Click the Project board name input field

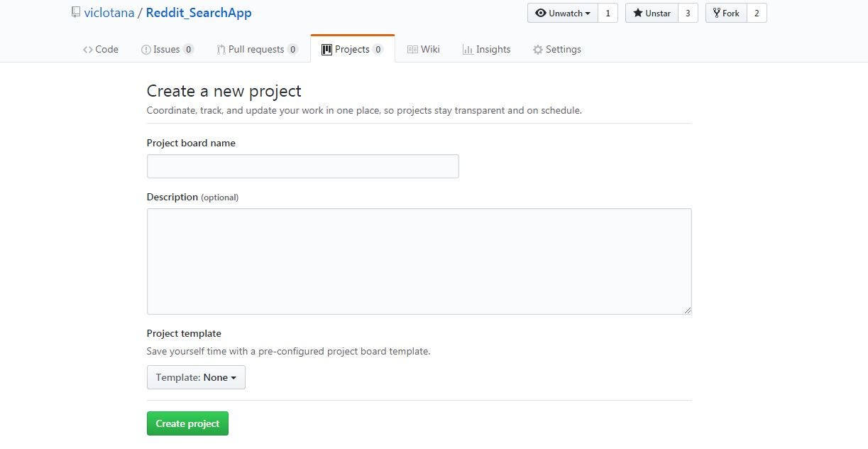tap(302, 166)
